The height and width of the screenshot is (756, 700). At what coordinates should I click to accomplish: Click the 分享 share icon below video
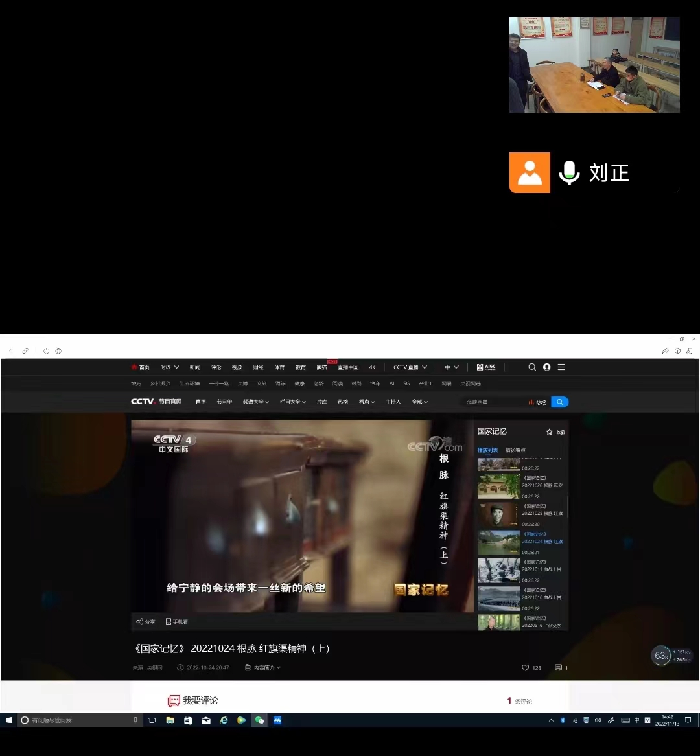(x=140, y=621)
